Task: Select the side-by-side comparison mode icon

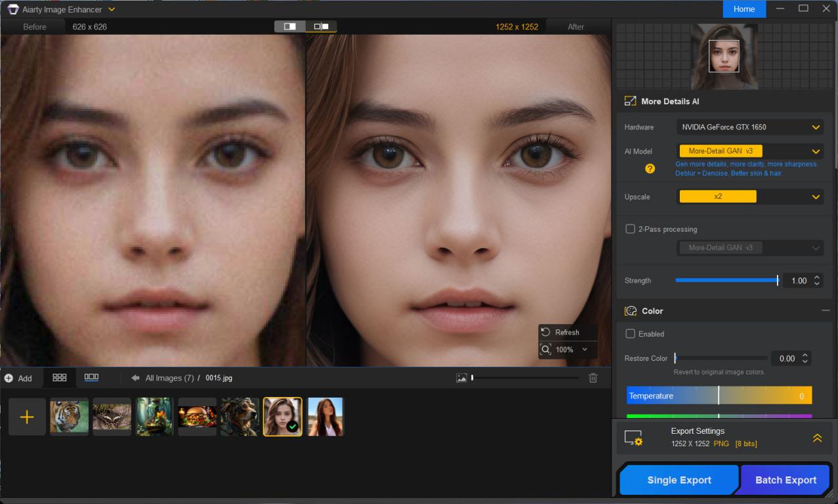Action: [x=321, y=27]
